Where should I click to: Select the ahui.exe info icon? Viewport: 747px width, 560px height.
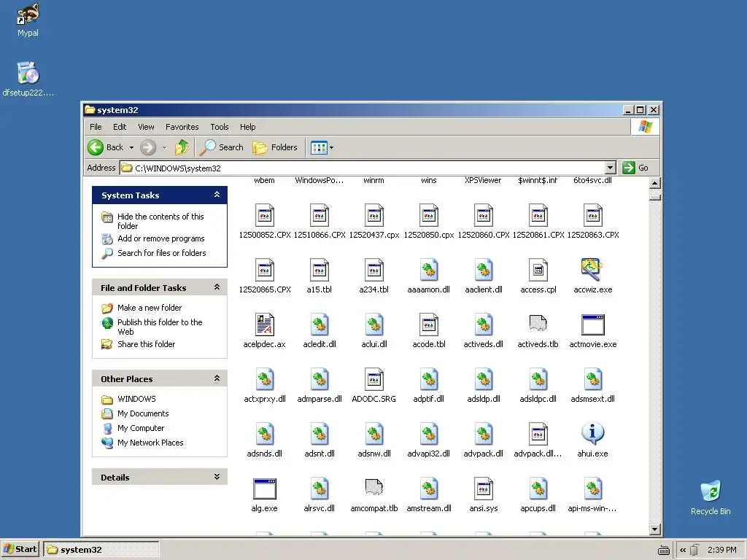pyautogui.click(x=592, y=434)
